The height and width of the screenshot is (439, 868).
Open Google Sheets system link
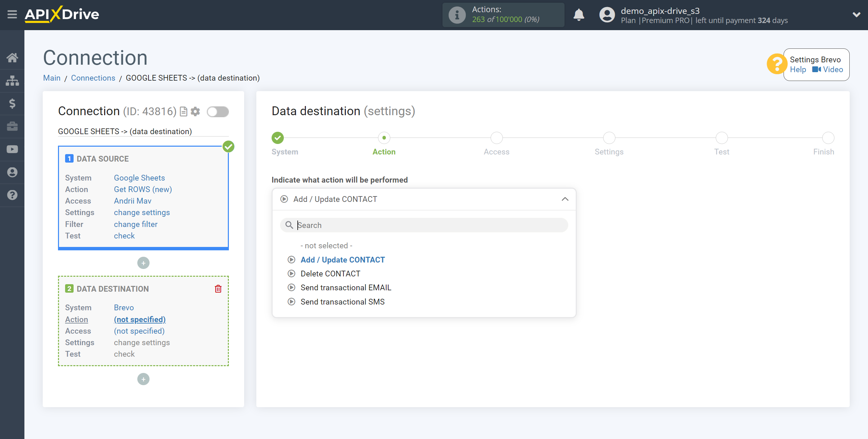(139, 178)
